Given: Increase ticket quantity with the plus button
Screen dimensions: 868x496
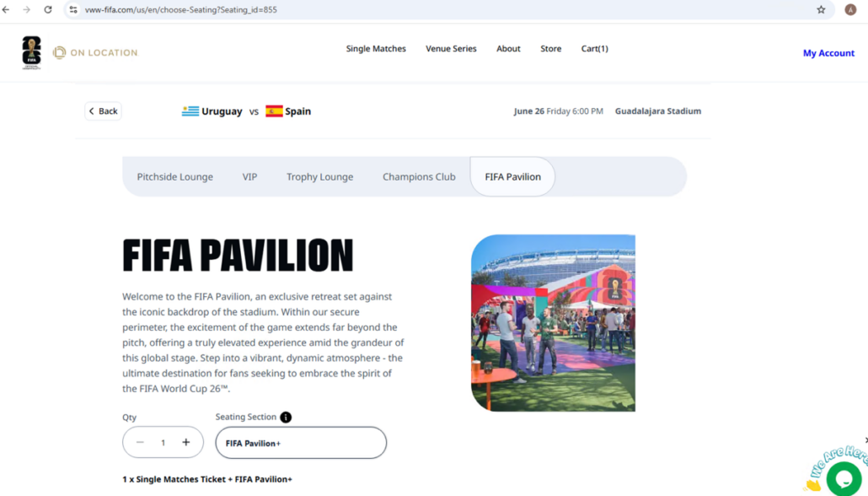Looking at the screenshot, I should coord(186,442).
